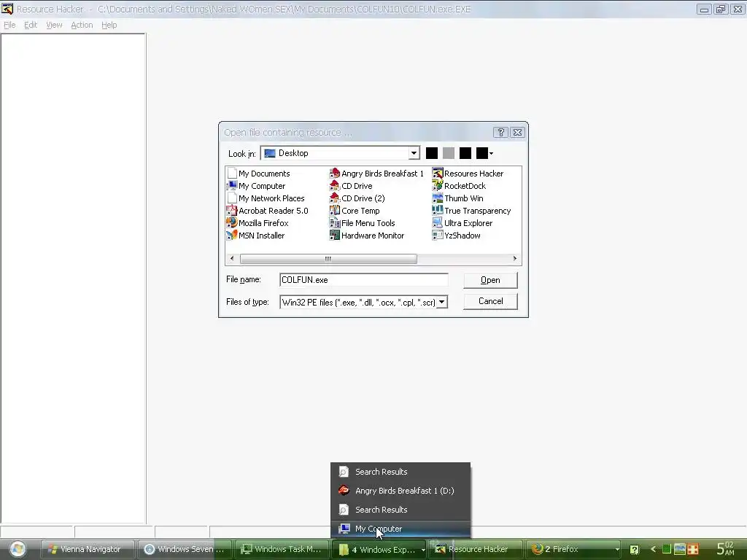Click the Open button
The image size is (747, 560).
point(490,280)
